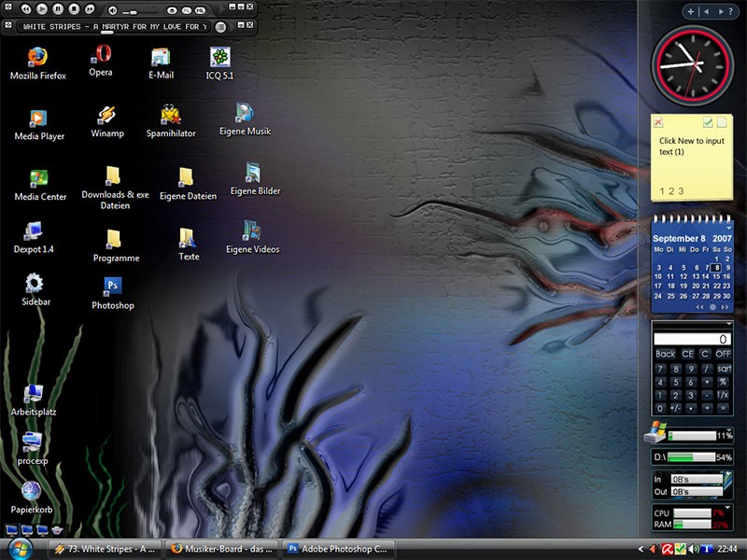Add a gadget with sidebar plus button
The height and width of the screenshot is (560, 747).
[690, 11]
